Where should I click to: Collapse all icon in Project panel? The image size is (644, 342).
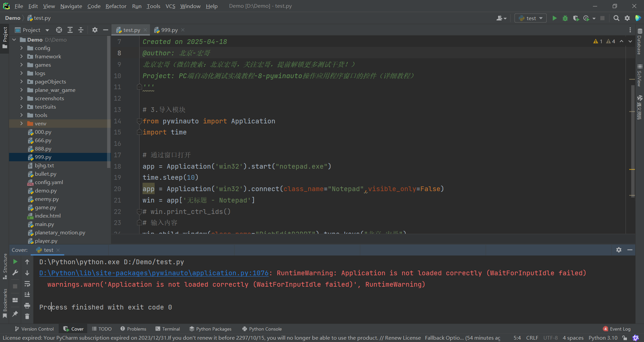(81, 30)
